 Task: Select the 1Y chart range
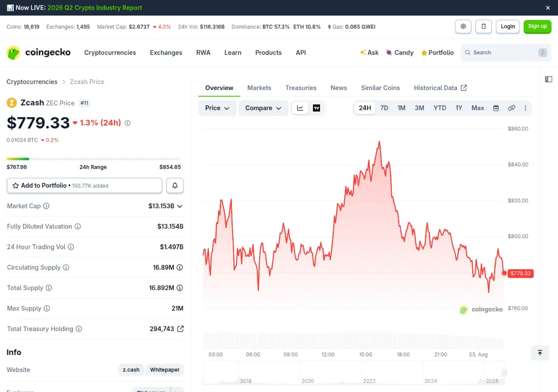[x=459, y=108]
